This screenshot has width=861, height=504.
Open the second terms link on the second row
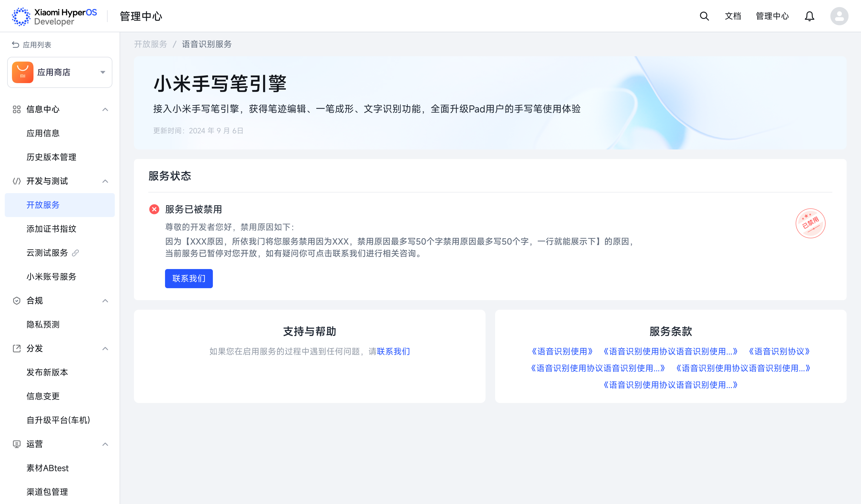click(x=743, y=368)
